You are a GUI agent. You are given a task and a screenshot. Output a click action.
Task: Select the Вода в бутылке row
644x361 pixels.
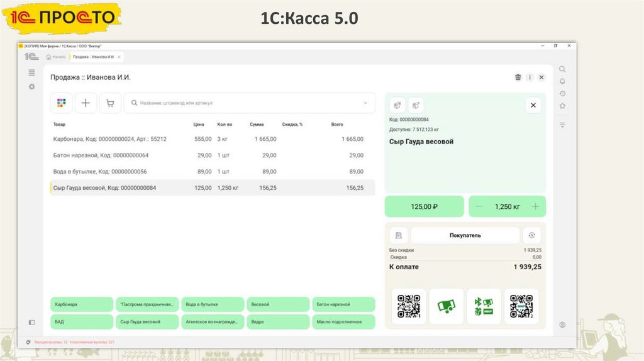coord(213,172)
